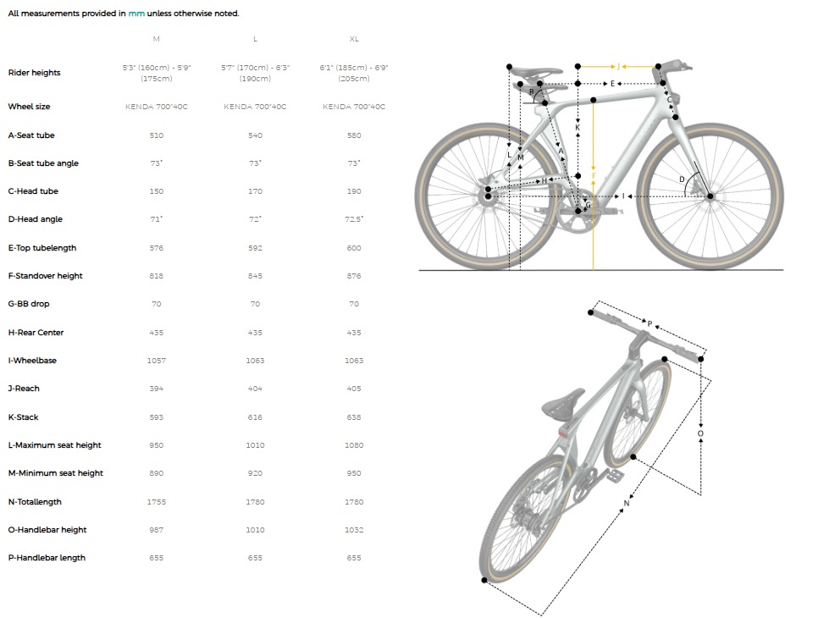This screenshot has height=618, width=840.
Task: Click the teal 'mm' unit link
Action: (136, 14)
